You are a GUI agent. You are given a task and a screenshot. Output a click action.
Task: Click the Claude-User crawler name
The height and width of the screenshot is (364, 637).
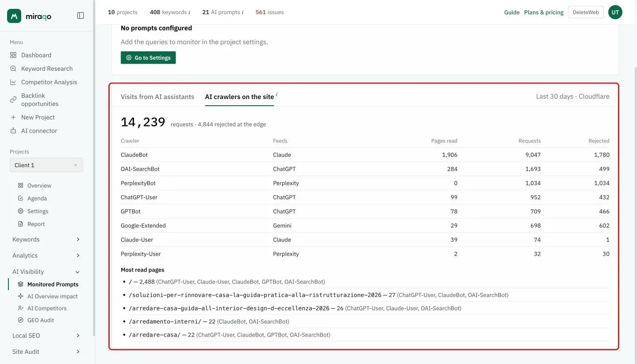[137, 240]
